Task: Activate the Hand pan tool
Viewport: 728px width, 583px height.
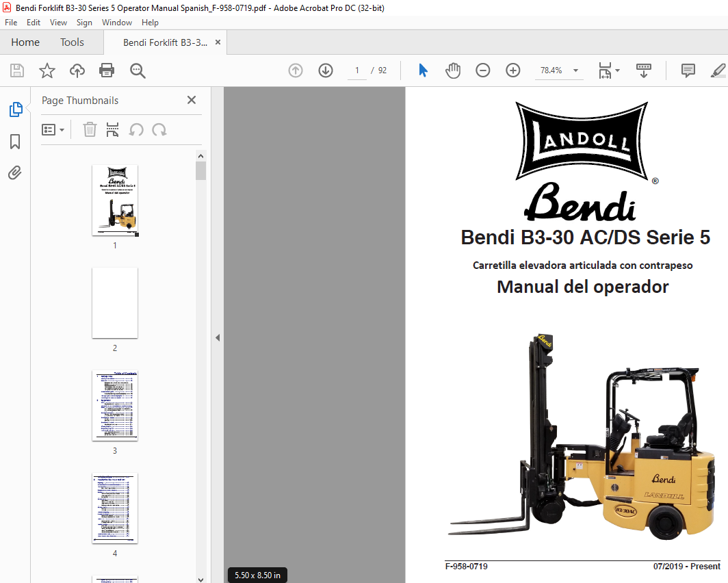Action: [453, 70]
